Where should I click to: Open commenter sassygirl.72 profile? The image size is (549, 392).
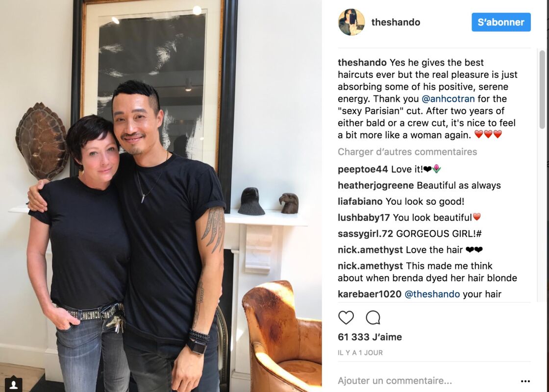tap(366, 234)
